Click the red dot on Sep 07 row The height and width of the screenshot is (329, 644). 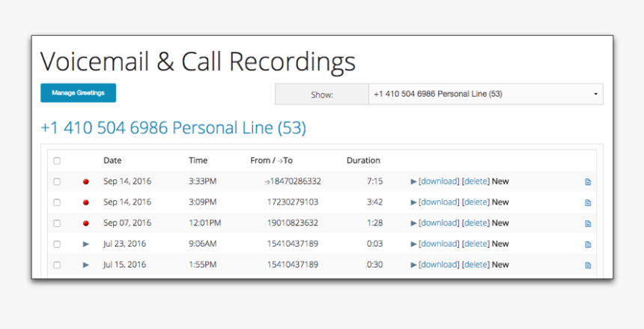pos(86,223)
